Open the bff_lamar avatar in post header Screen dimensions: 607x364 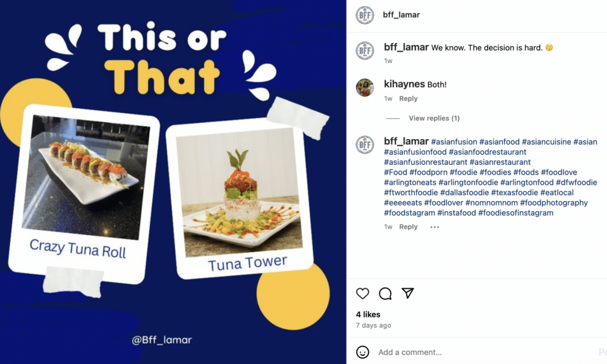click(365, 15)
